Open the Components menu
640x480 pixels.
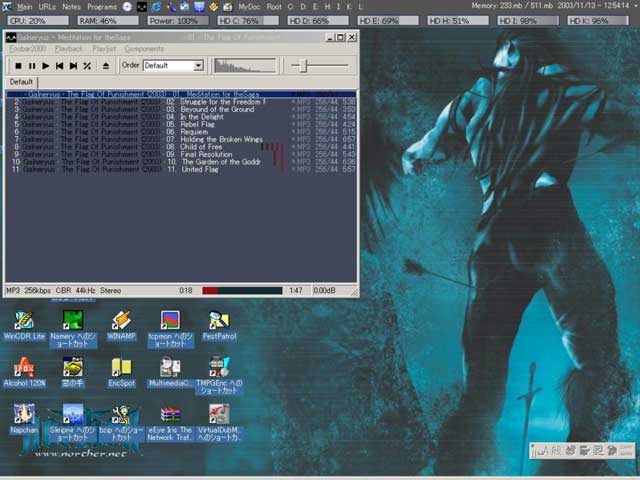pyautogui.click(x=144, y=48)
